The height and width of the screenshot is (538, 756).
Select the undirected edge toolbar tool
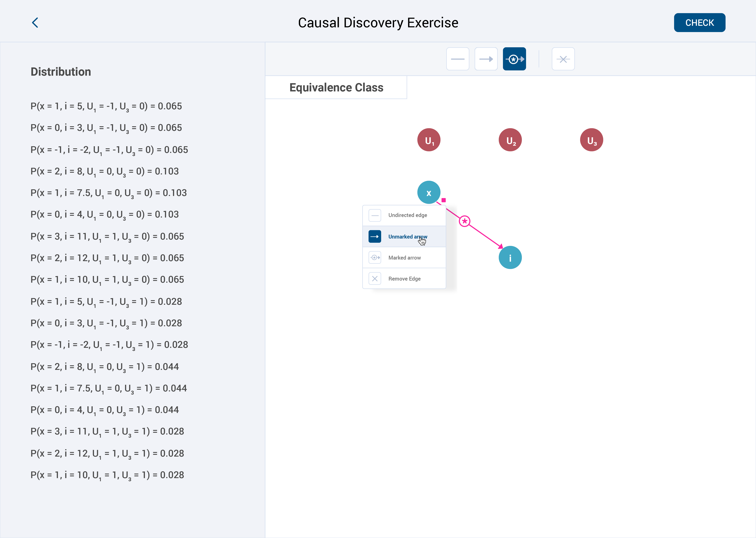pos(457,59)
